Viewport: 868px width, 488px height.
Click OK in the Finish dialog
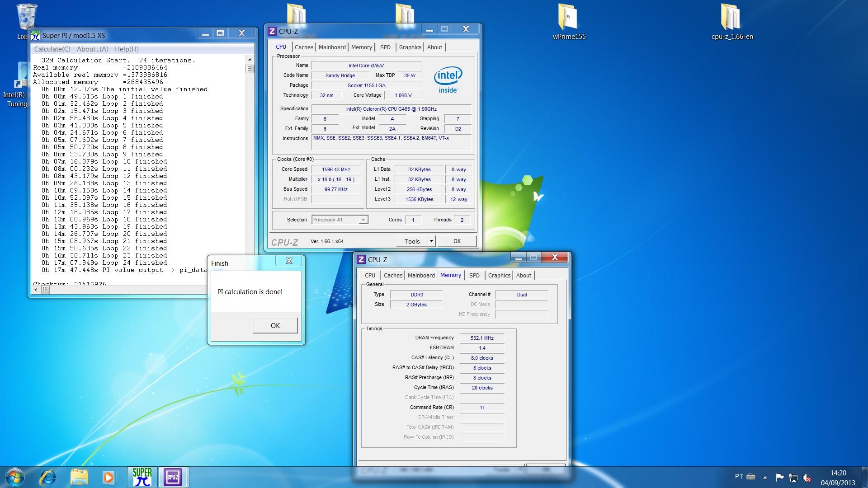coord(275,325)
